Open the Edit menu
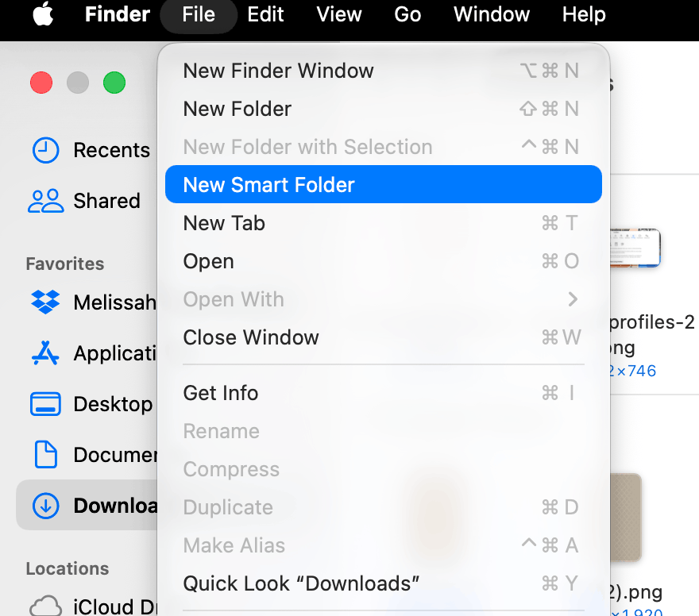Image resolution: width=699 pixels, height=616 pixels. (x=265, y=14)
